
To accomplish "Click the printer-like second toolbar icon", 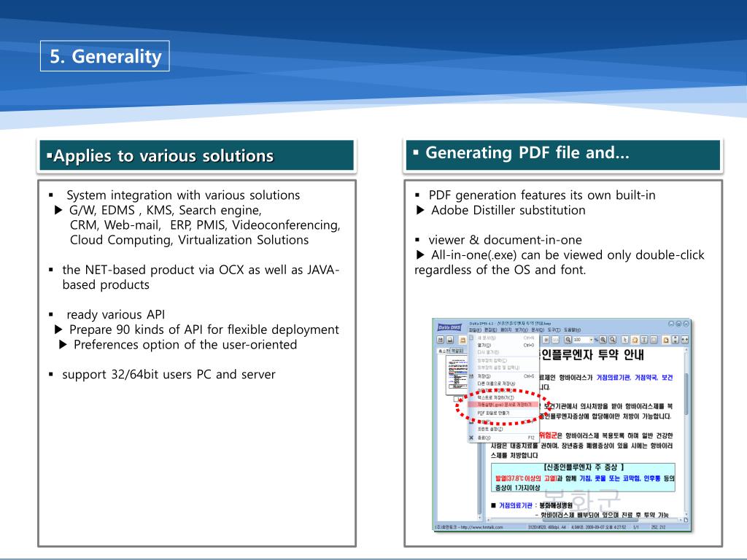I will point(449,340).
